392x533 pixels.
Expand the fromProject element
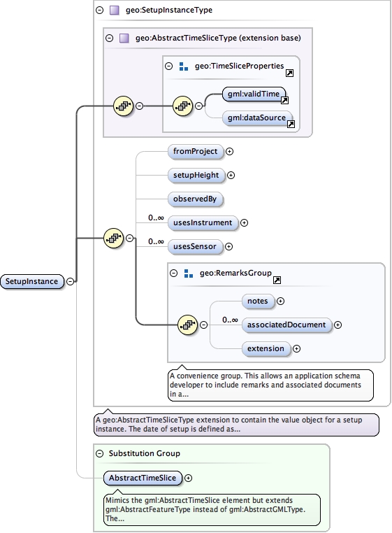(230, 152)
